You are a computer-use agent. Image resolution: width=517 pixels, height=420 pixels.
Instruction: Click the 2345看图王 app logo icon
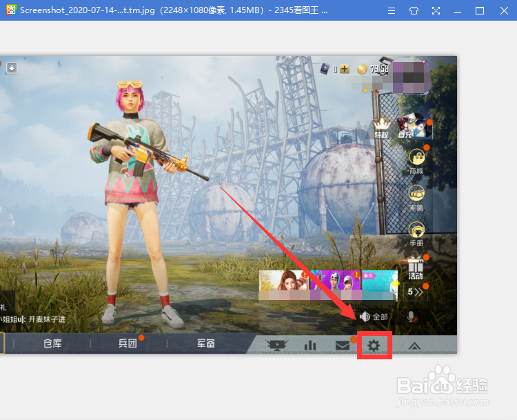11,10
